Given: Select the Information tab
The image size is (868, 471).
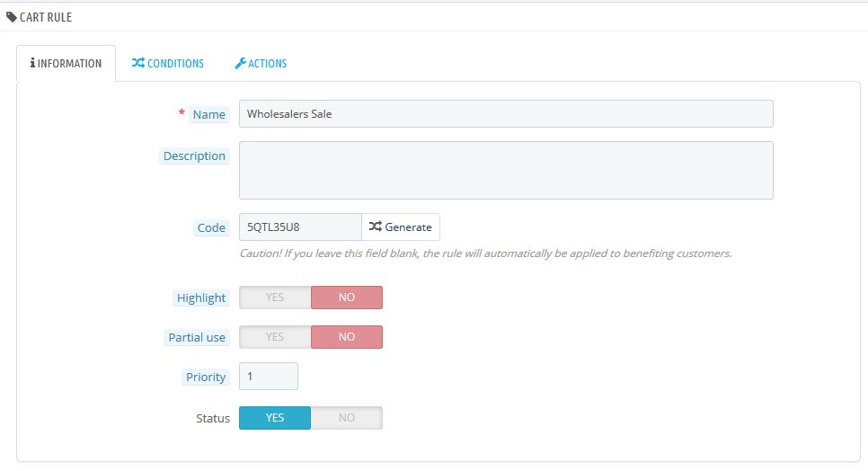Looking at the screenshot, I should [66, 64].
